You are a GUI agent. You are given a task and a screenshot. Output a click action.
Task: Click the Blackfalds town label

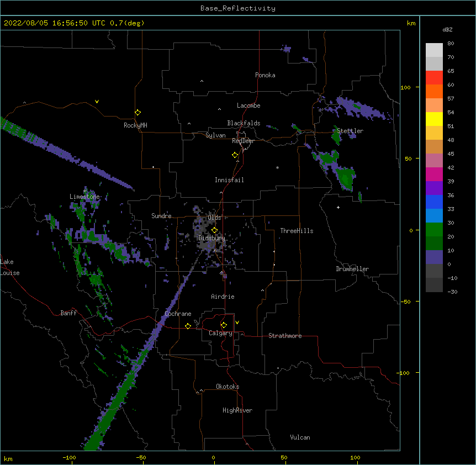[244, 123]
